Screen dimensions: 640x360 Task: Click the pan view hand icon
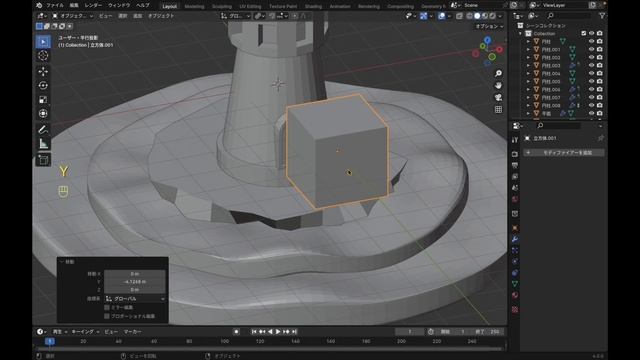(x=498, y=85)
